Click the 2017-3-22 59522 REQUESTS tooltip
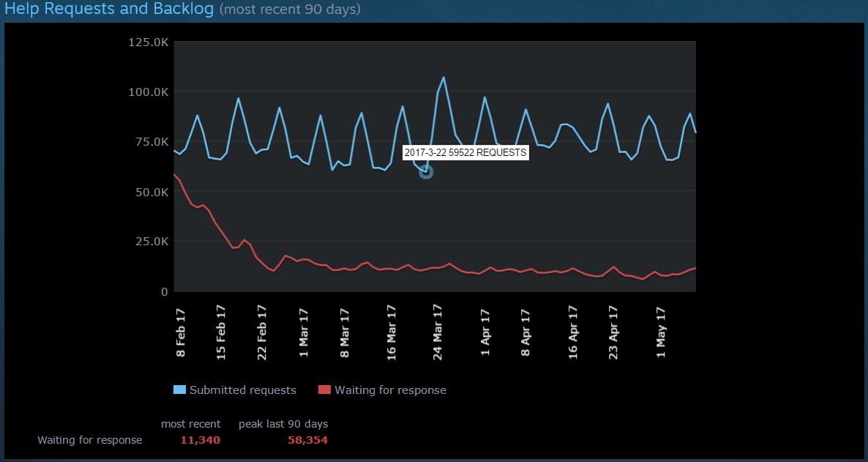868x462 pixels. pyautogui.click(x=465, y=153)
